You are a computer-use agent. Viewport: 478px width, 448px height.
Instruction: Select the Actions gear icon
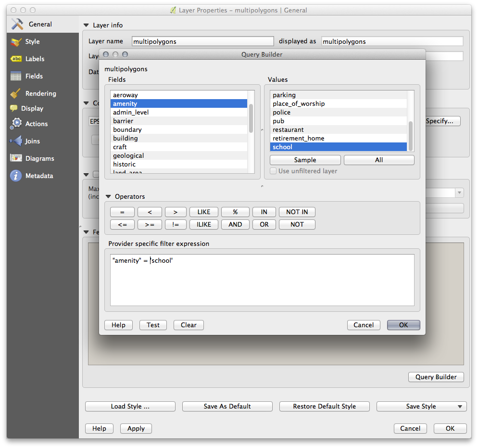coord(16,124)
